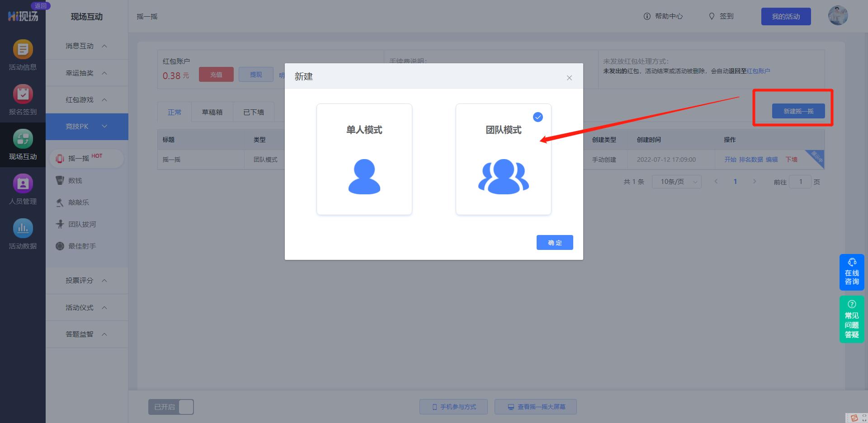
Task: Open the 人员管理 sidebar icon
Action: click(23, 189)
